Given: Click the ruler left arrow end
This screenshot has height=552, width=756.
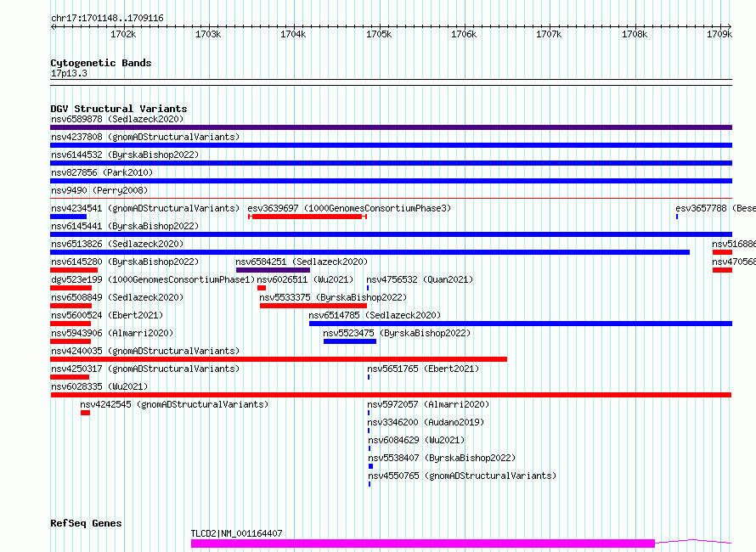Looking at the screenshot, I should (53, 26).
